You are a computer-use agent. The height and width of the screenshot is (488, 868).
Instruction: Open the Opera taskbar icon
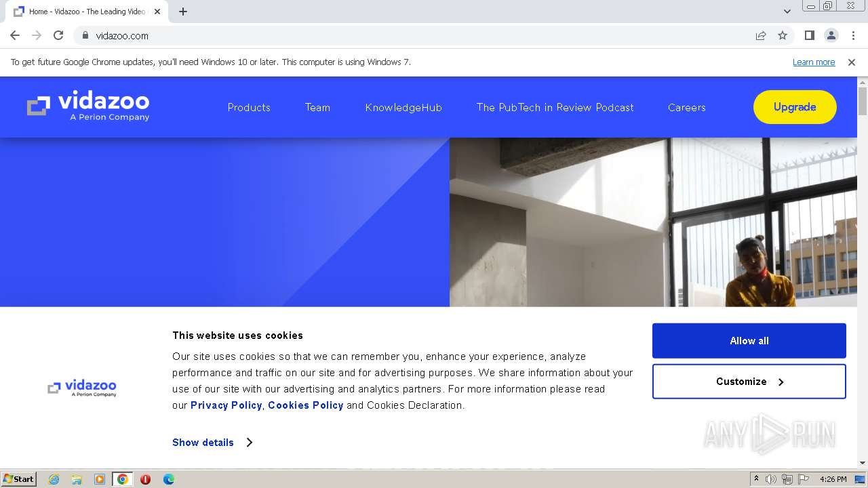145,479
